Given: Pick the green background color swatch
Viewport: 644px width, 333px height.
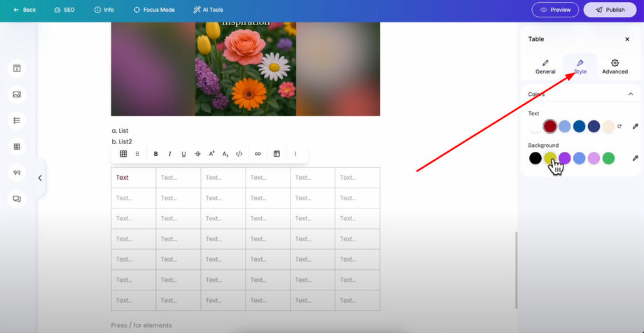Looking at the screenshot, I should [x=608, y=158].
